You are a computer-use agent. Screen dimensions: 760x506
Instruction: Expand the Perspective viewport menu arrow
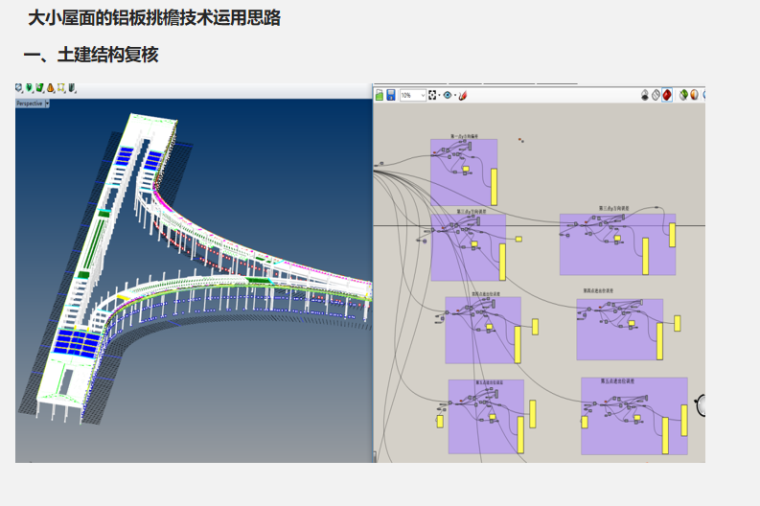[47, 103]
